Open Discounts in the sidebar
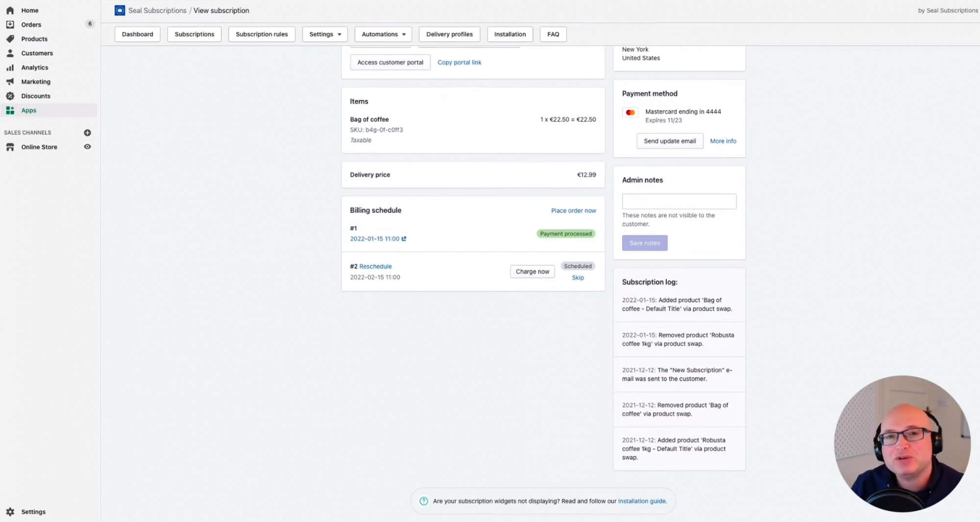This screenshot has width=980, height=522. tap(36, 95)
